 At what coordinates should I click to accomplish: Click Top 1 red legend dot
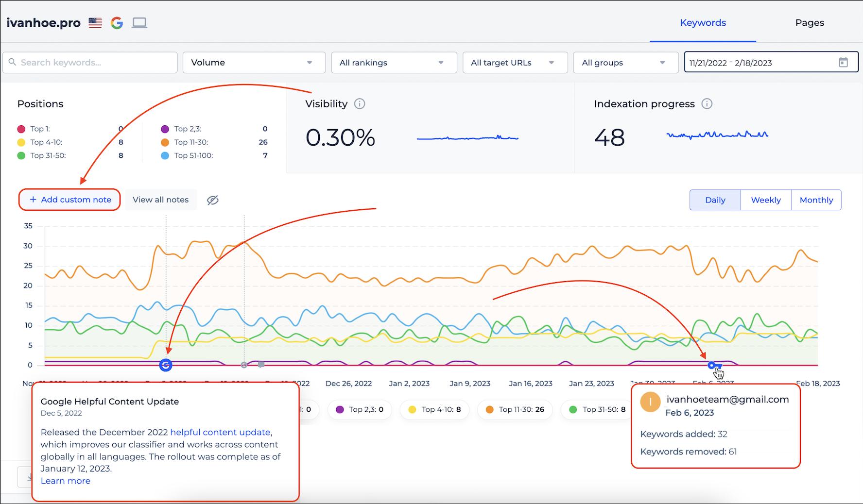[21, 129]
